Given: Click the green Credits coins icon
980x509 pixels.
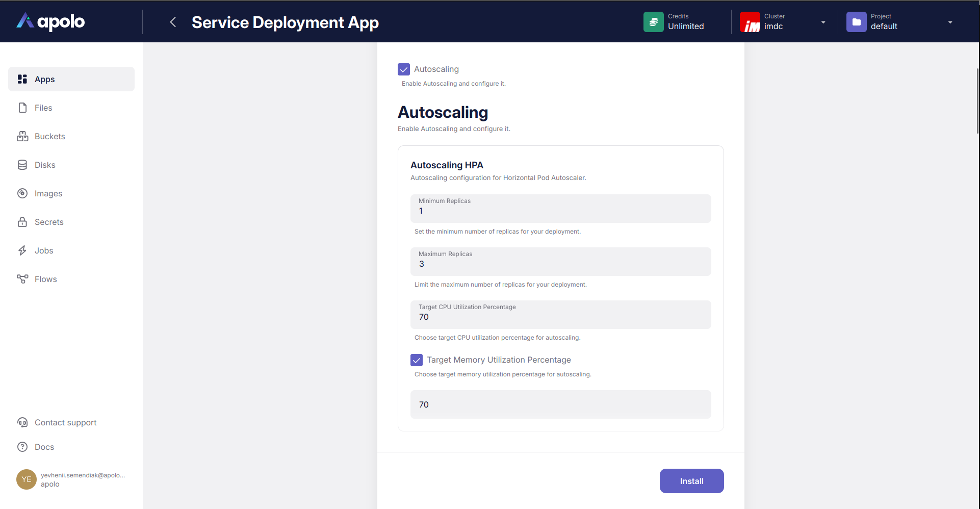Looking at the screenshot, I should coord(653,22).
